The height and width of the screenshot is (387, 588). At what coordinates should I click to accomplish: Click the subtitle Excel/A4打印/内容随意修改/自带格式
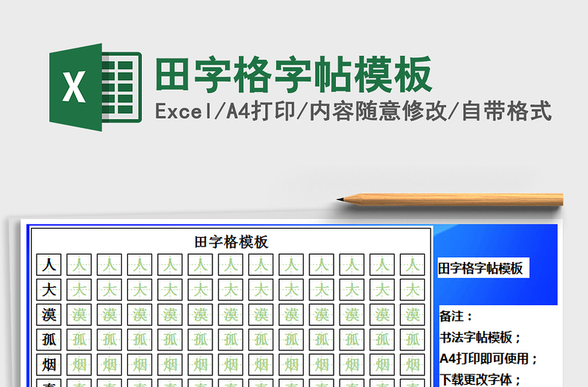click(354, 111)
